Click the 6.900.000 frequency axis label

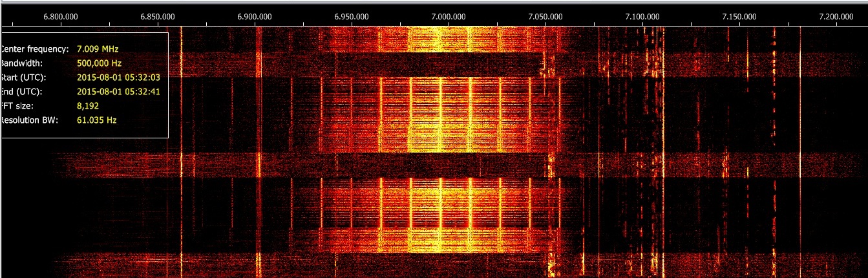pyautogui.click(x=255, y=16)
